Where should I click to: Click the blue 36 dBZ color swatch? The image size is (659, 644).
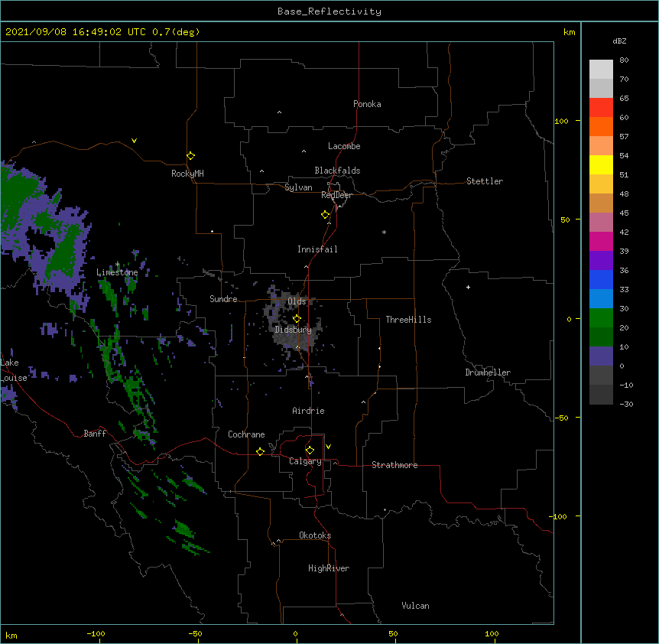point(601,279)
